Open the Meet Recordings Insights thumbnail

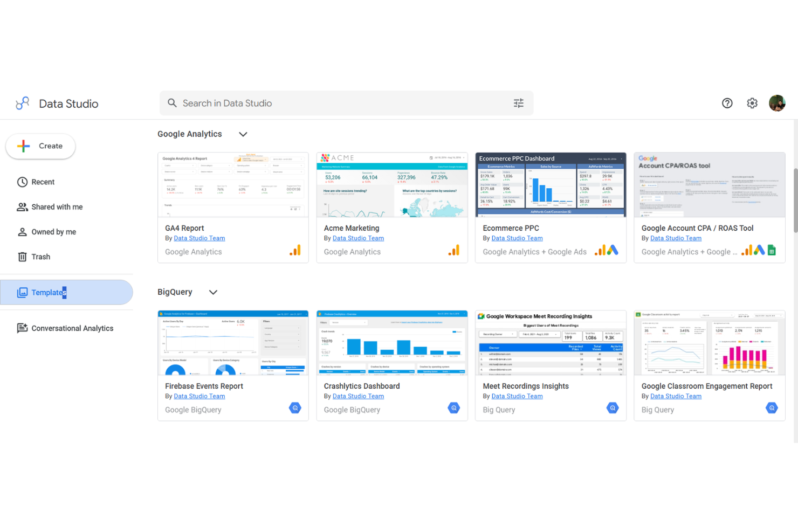click(x=551, y=343)
